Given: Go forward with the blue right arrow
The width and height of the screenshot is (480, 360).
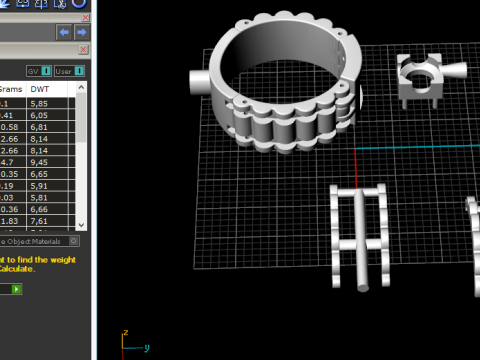Looking at the screenshot, I should tap(82, 32).
